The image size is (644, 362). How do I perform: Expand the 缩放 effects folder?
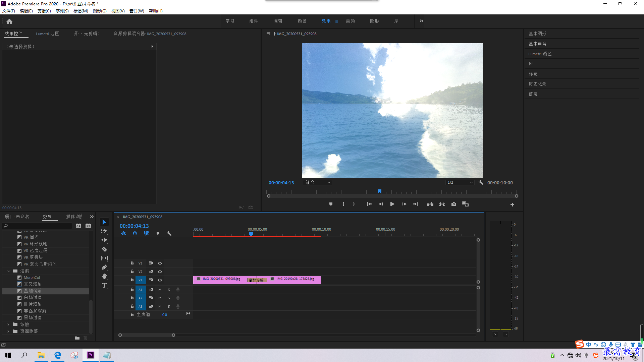pyautogui.click(x=8, y=324)
